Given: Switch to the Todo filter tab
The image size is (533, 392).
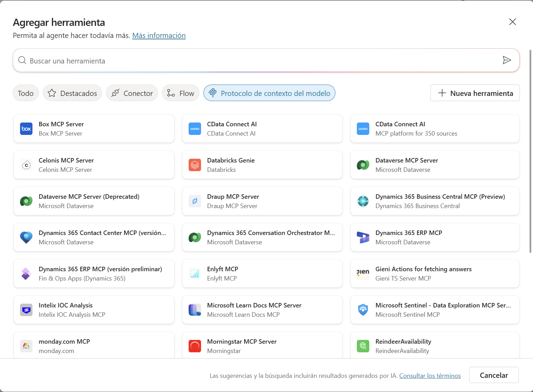Looking at the screenshot, I should pyautogui.click(x=25, y=93).
